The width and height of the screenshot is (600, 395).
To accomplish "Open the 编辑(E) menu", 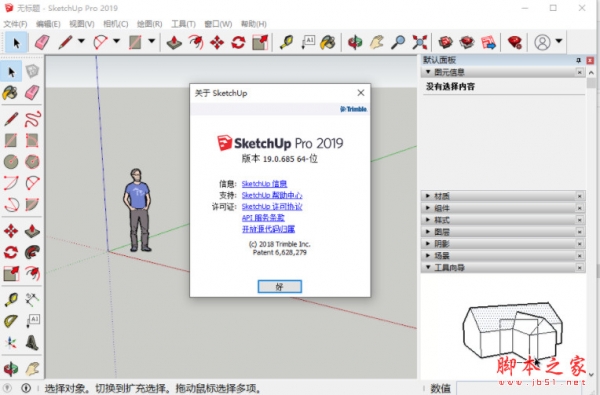I will [x=48, y=24].
